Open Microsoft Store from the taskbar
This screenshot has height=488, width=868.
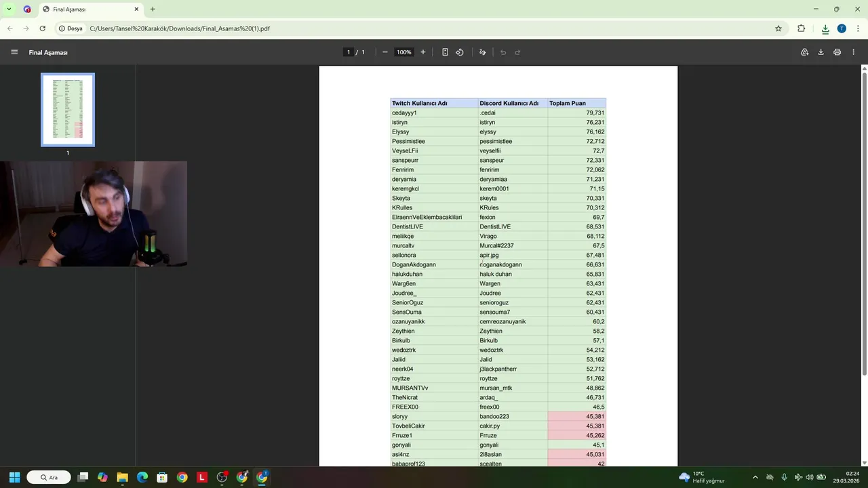pos(162,477)
